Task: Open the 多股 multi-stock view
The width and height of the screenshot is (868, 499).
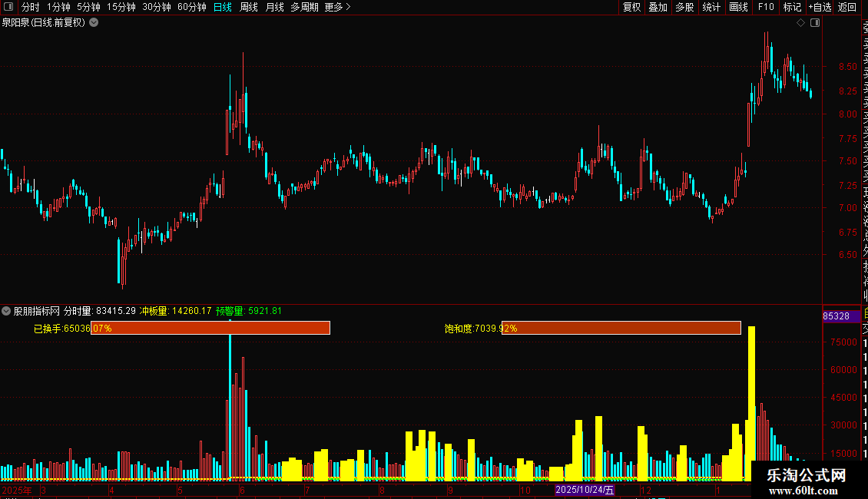Action: pyautogui.click(x=684, y=7)
